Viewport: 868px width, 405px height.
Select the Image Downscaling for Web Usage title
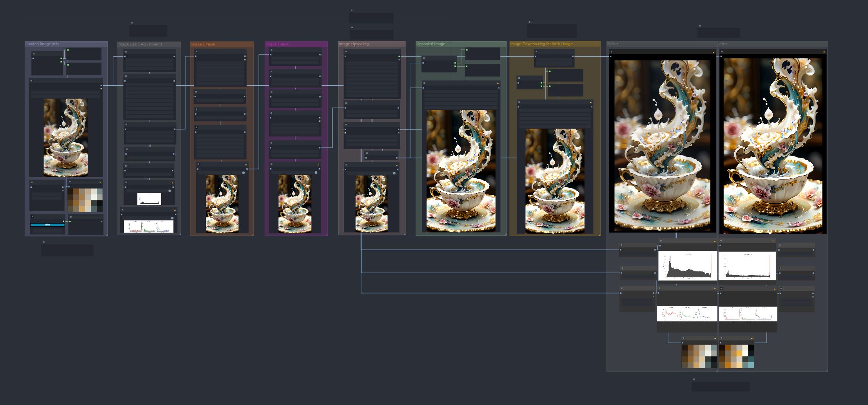pos(541,44)
